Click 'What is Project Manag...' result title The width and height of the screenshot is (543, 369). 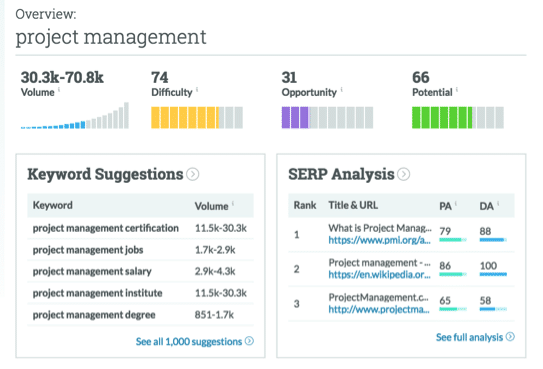coord(380,228)
